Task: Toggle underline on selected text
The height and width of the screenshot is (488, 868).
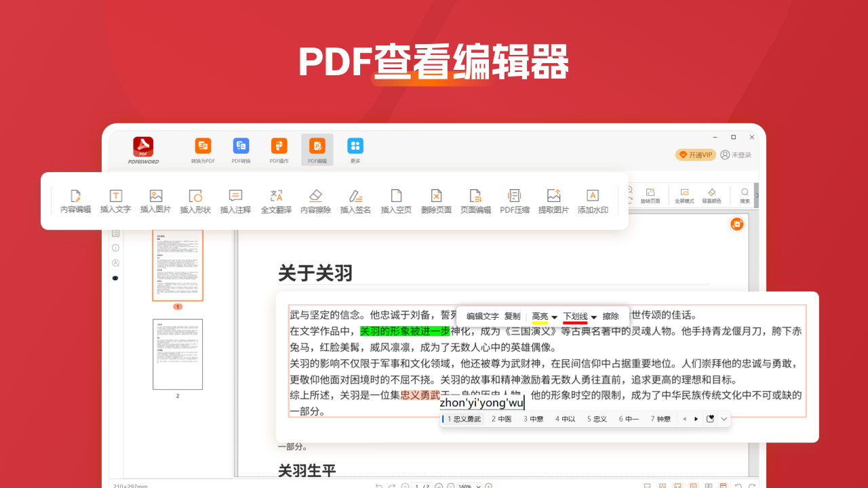Action: tap(574, 316)
